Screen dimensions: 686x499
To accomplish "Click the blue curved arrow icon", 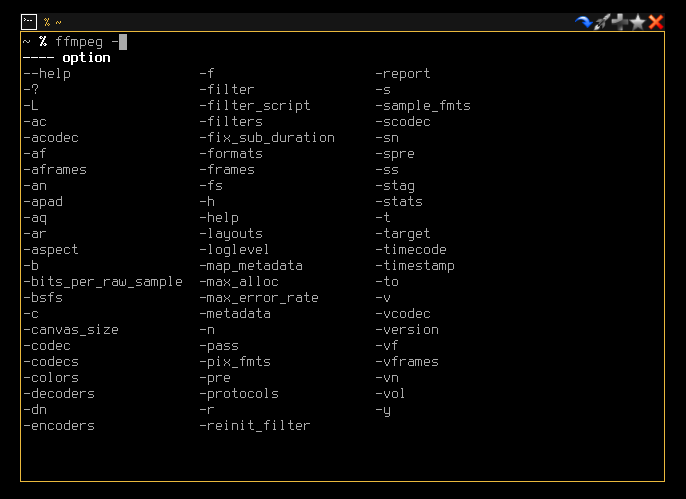I will point(583,21).
